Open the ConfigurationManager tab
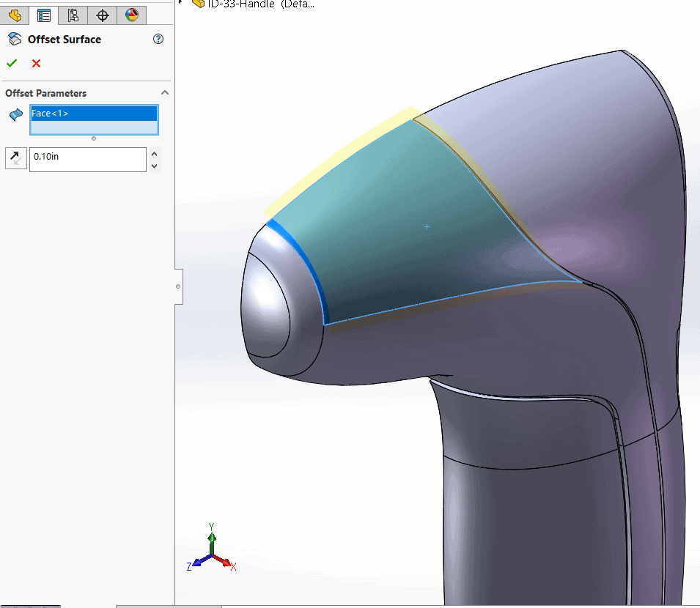Screen dimensions: 700x608 [x=73, y=15]
